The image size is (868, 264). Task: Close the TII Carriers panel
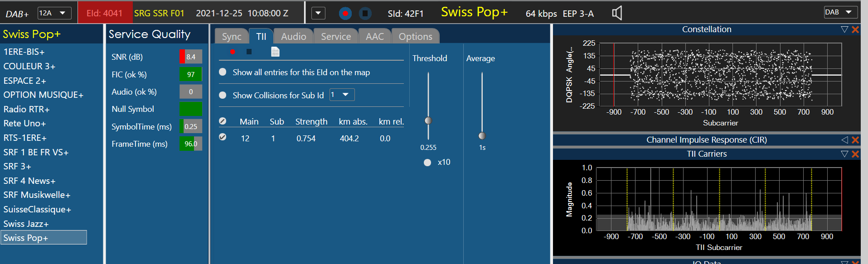pos(855,154)
